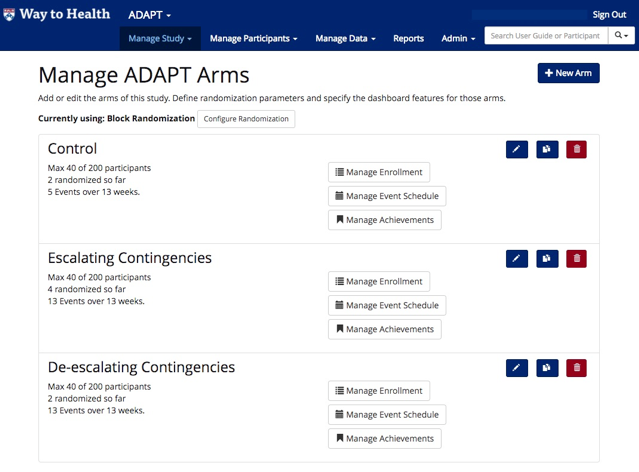Create a New Arm
The image size is (639, 472).
coord(568,73)
